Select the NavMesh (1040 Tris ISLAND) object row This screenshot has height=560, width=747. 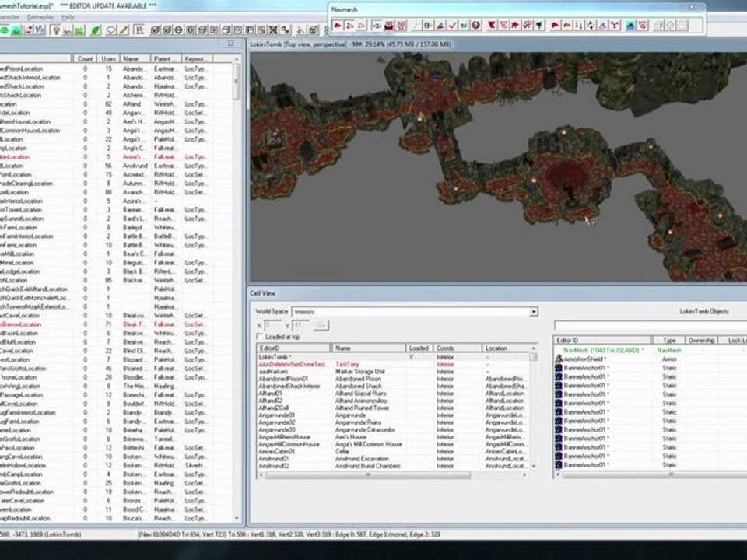point(651,350)
